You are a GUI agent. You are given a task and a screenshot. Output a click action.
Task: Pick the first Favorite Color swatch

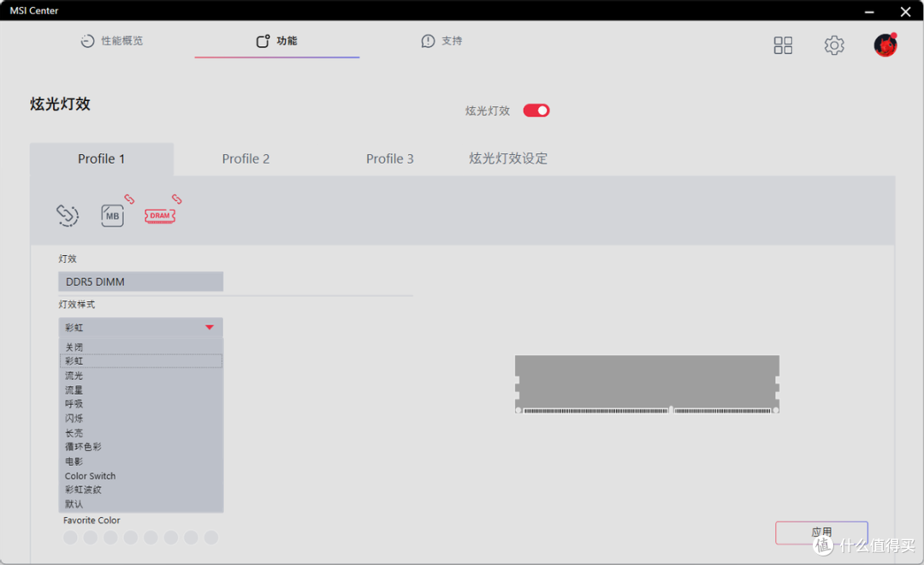pos(70,538)
